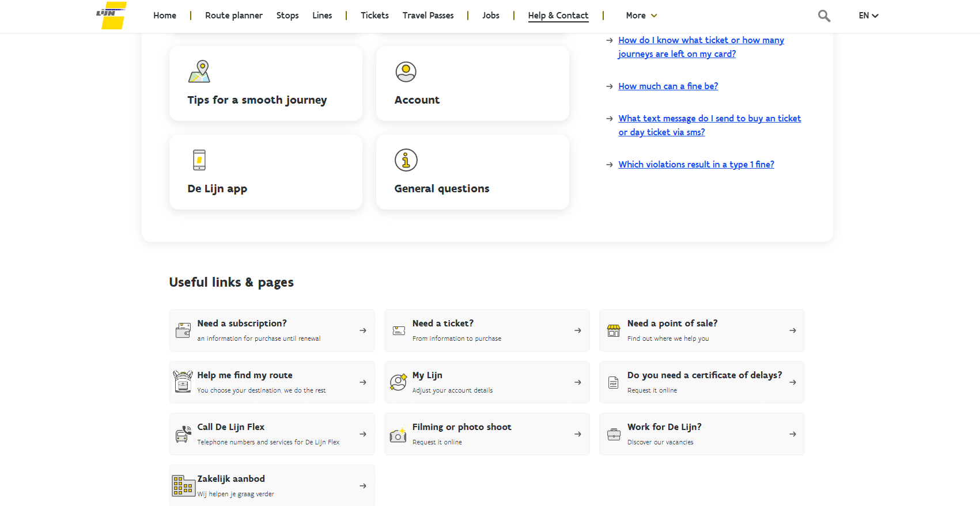This screenshot has width=980, height=506.
Task: Click the building icon for Zakelijk aanbod
Action: (183, 486)
